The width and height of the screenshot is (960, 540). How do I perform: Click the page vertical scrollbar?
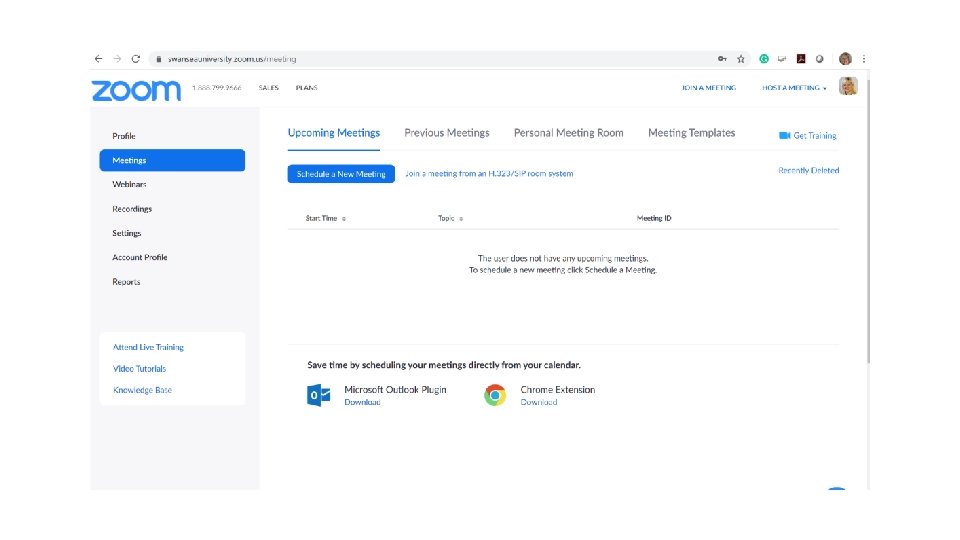tap(868, 220)
